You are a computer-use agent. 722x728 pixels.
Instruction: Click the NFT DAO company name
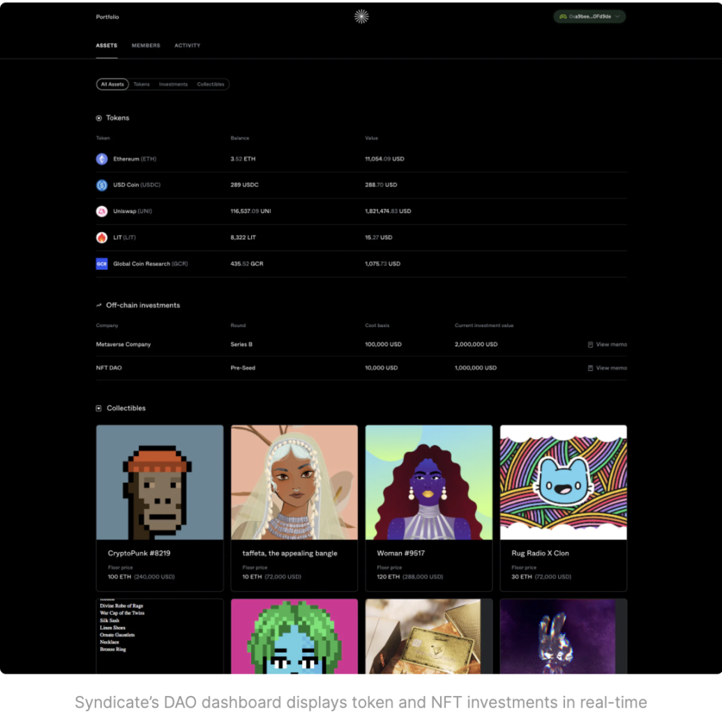(x=109, y=367)
